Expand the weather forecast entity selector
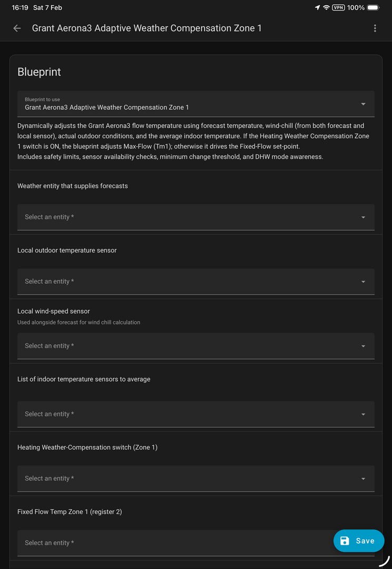This screenshot has height=569, width=392. [x=195, y=217]
